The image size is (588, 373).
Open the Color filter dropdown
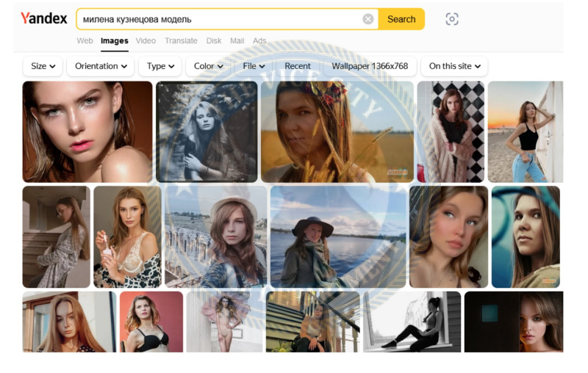208,66
